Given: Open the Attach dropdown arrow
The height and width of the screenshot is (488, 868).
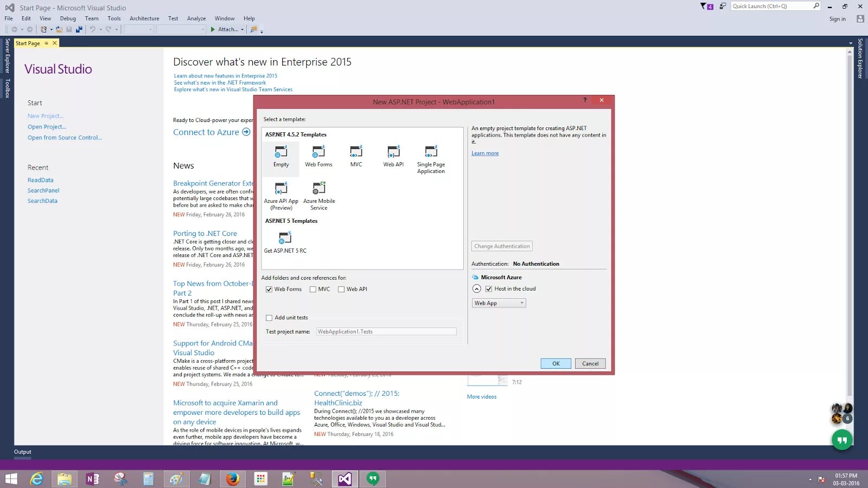Looking at the screenshot, I should click(242, 30).
